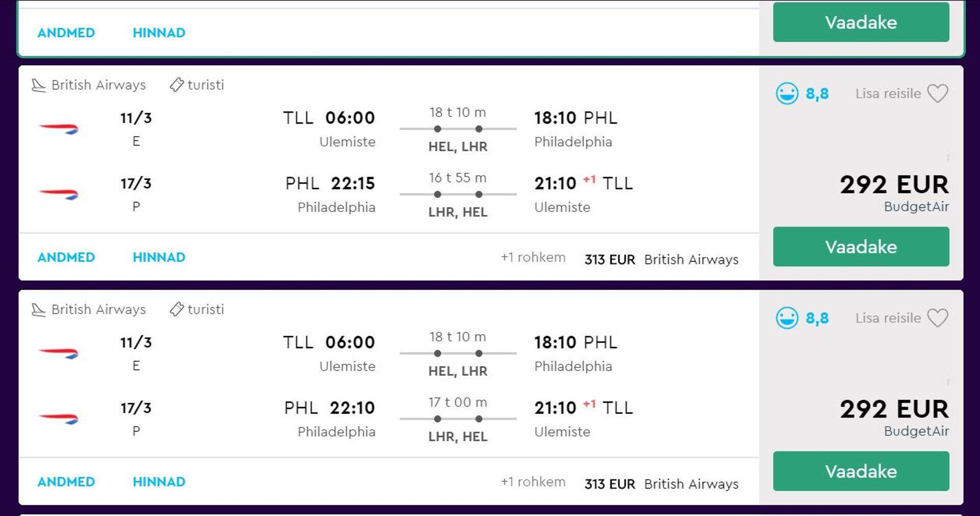Screen dimensions: 980x516
Task: Click the smiley rating icon on first flight
Action: pyautogui.click(x=787, y=93)
